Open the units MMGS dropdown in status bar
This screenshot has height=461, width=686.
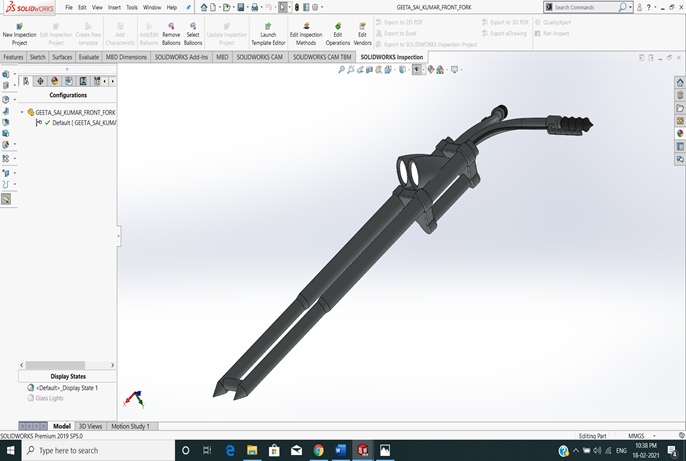click(x=654, y=436)
